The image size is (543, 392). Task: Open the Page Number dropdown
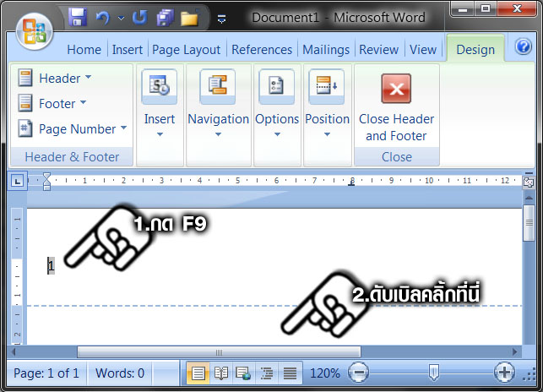(x=73, y=129)
